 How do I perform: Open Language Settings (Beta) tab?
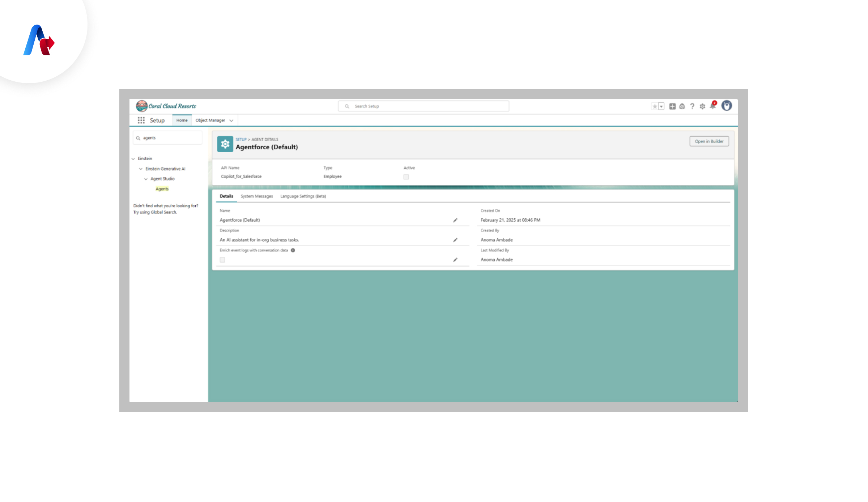tap(303, 196)
